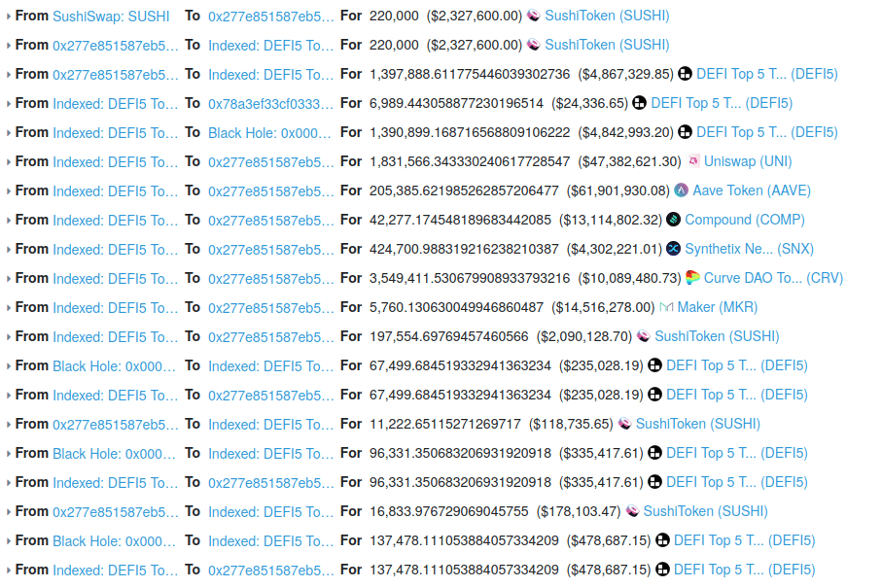Image resolution: width=882 pixels, height=588 pixels.
Task: Expand the arrow on the 6,989.44 DEFI5 row
Action: pos(9,104)
